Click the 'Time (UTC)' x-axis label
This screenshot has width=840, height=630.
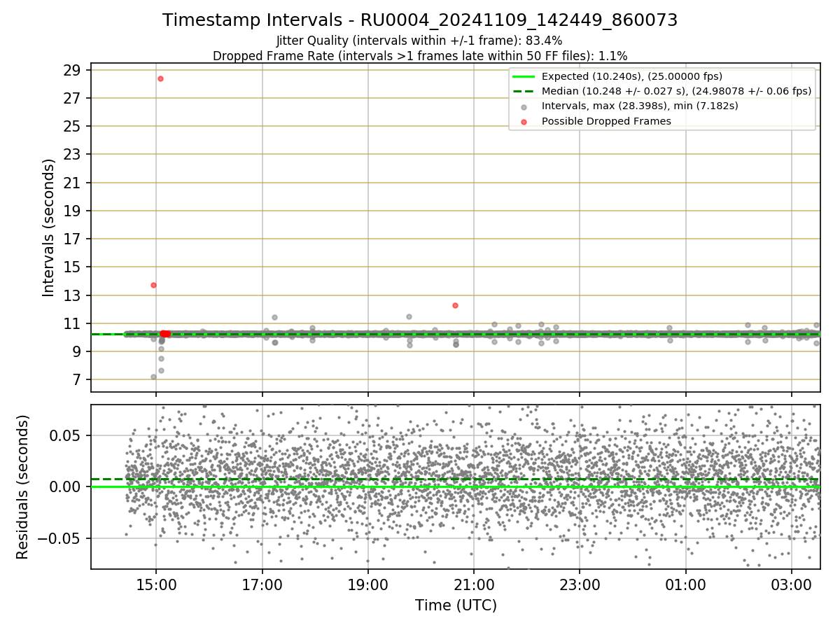coord(456,605)
